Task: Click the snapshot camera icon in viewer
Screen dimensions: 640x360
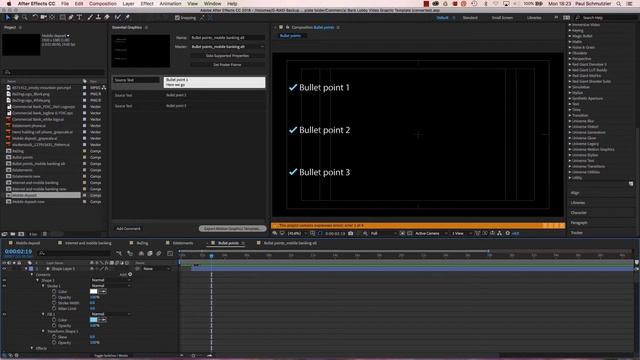Action: pyautogui.click(x=351, y=233)
